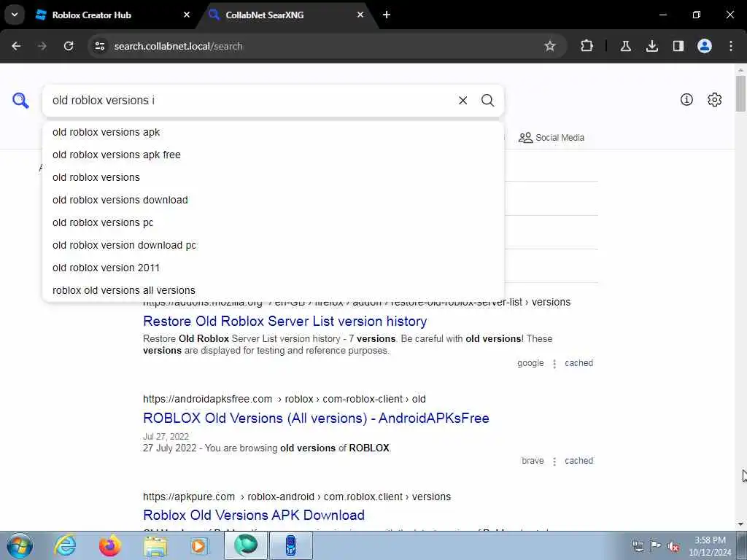Close the Roblox Creator Hub tab
The height and width of the screenshot is (560, 747).
click(x=187, y=15)
